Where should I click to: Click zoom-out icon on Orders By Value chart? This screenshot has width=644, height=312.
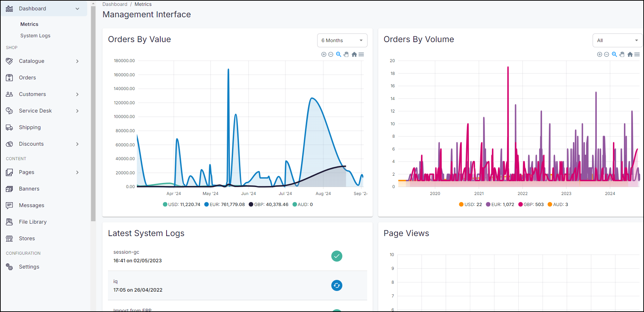(331, 54)
